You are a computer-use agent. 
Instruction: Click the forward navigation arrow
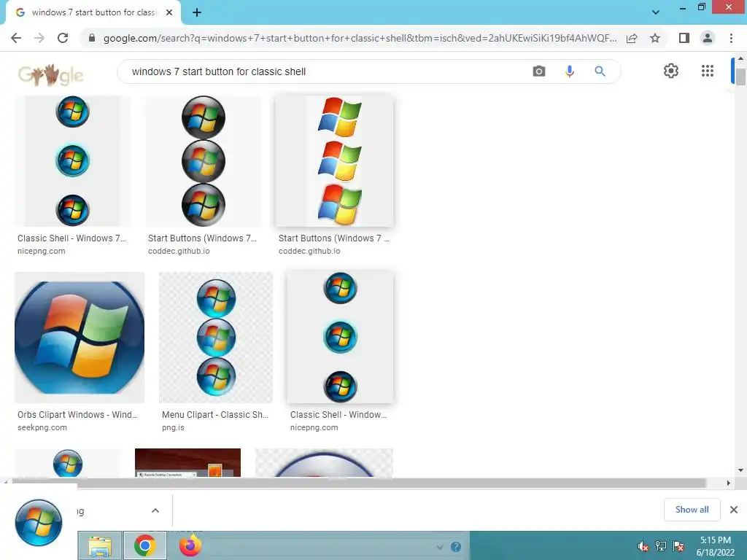coord(39,38)
